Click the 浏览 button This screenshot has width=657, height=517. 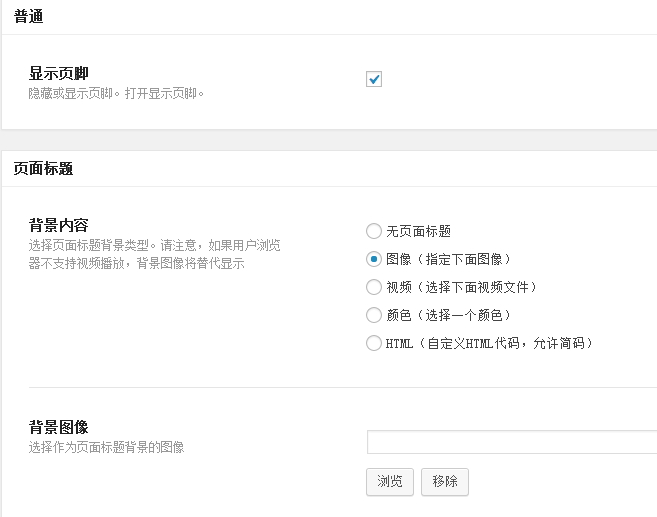point(390,482)
